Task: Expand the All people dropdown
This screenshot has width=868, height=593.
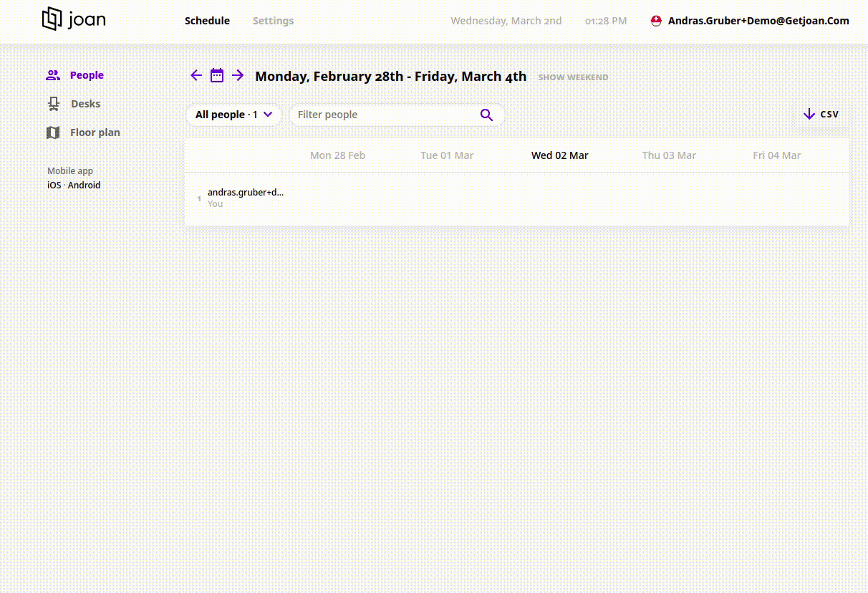Action: (x=234, y=115)
